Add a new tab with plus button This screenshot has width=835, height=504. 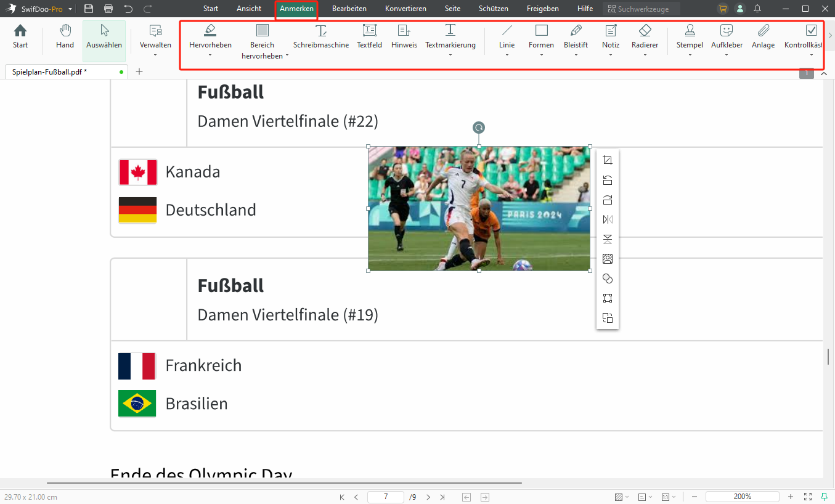click(139, 71)
